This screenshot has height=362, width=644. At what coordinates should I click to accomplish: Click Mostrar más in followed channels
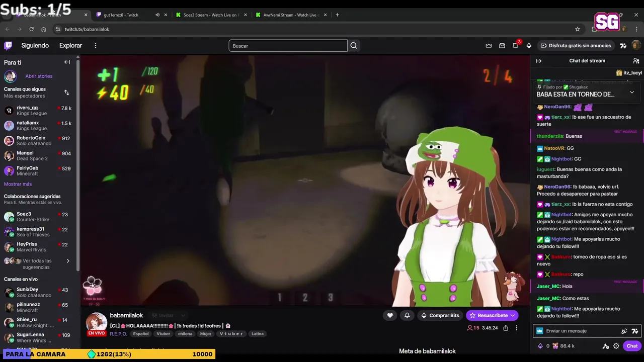point(18,184)
